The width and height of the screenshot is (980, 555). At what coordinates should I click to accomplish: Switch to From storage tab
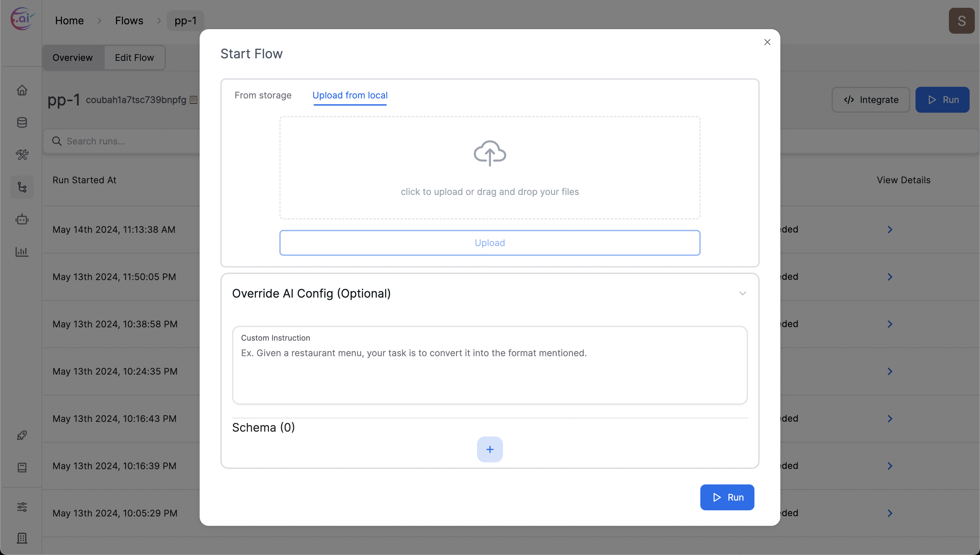pyautogui.click(x=262, y=95)
